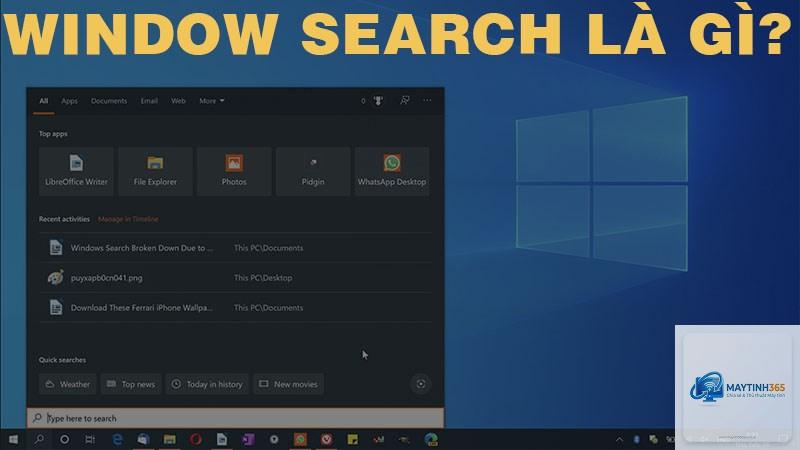The image size is (800, 450).
Task: Open Sticky Notes from the taskbar
Action: pyautogui.click(x=353, y=439)
